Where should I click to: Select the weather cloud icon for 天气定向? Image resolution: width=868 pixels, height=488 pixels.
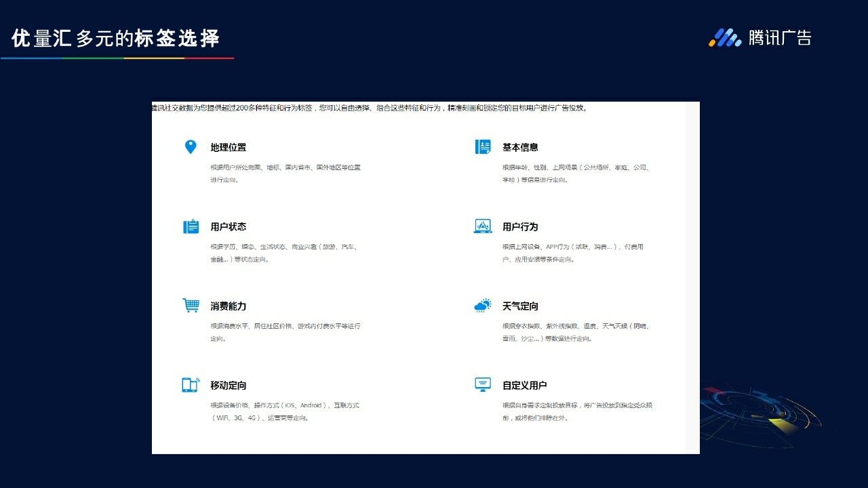click(x=482, y=305)
